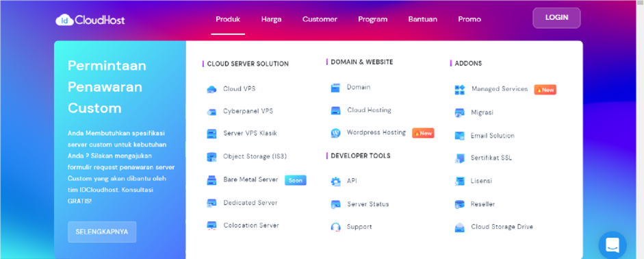Screen dimensions: 644x259
Task: Click the Cloud Storage Drive icon
Action: coord(460,227)
